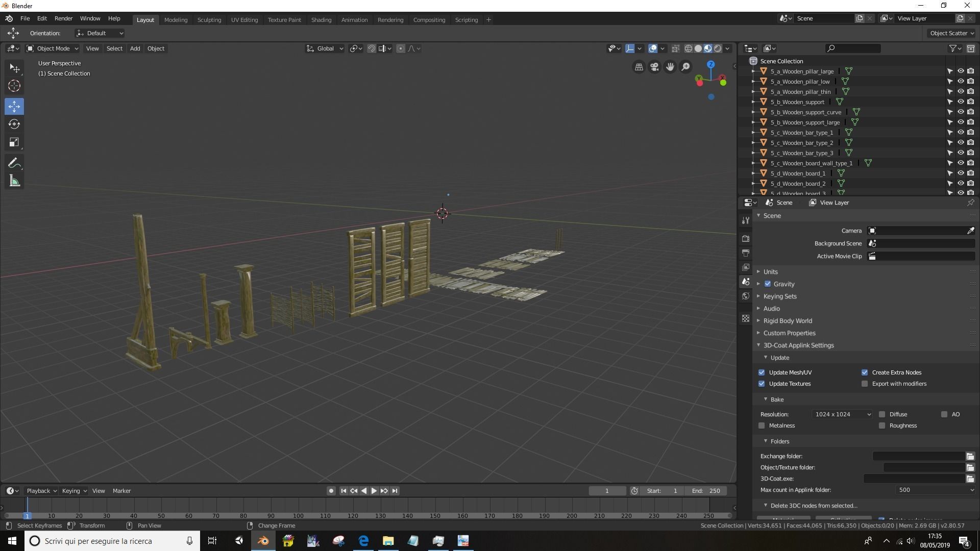Hide 5_a_Wooden_pillar_large in viewport
Image resolution: width=980 pixels, height=551 pixels.
pos(960,71)
